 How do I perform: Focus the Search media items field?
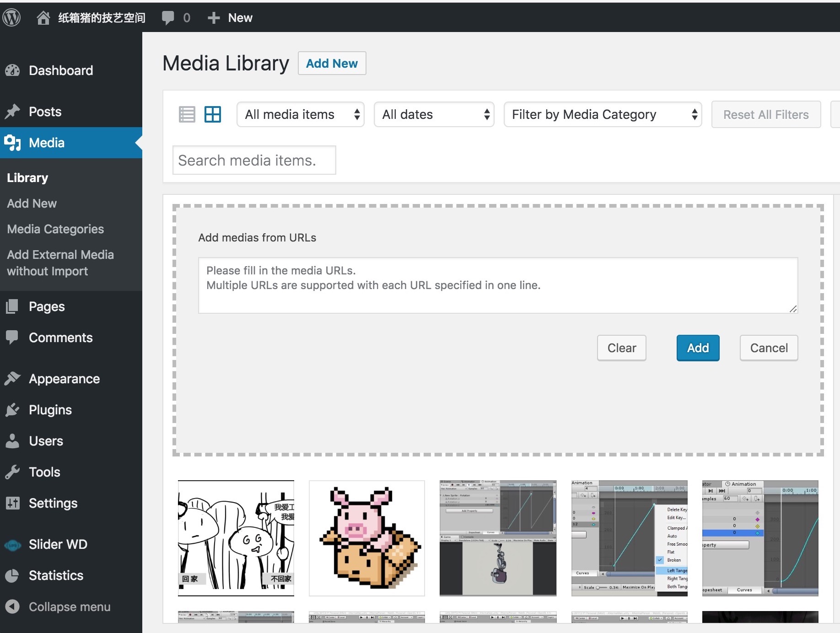[x=254, y=161]
